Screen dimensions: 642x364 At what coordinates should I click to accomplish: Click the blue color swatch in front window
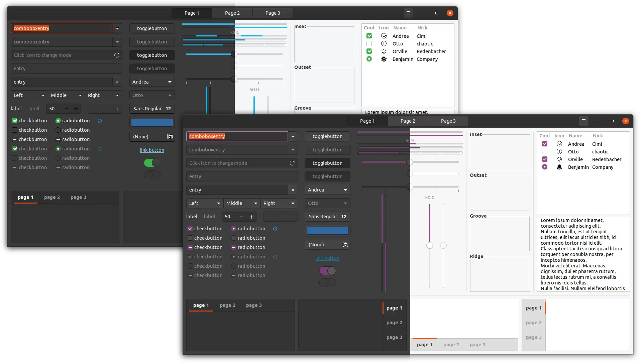(327, 231)
